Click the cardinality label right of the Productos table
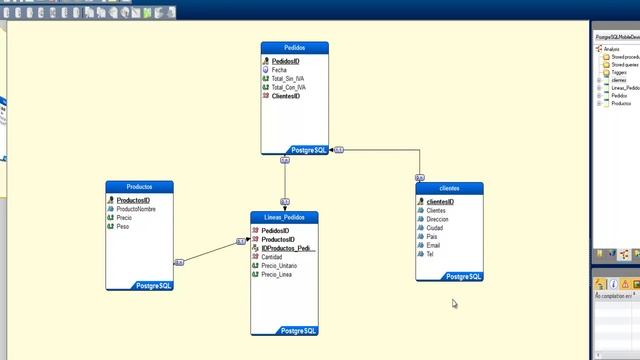The width and height of the screenshot is (640, 360). (179, 262)
